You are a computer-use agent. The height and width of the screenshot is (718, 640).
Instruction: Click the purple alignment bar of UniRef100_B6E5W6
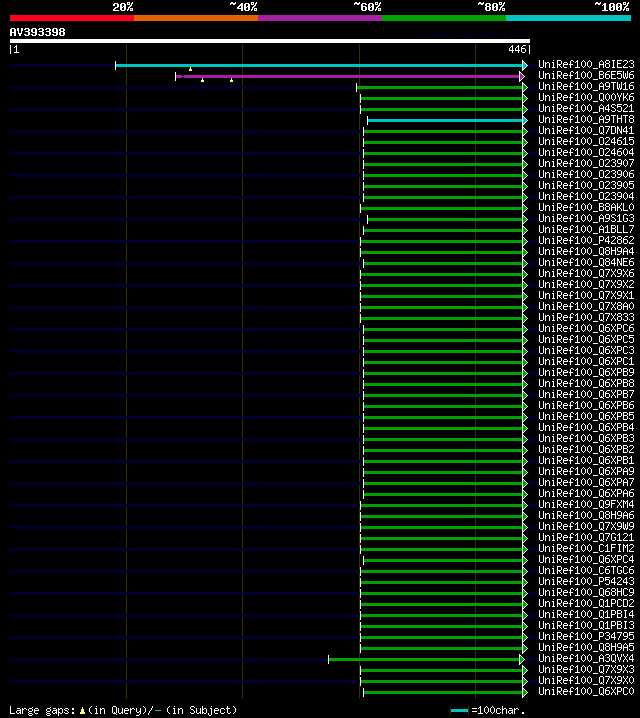click(x=348, y=76)
